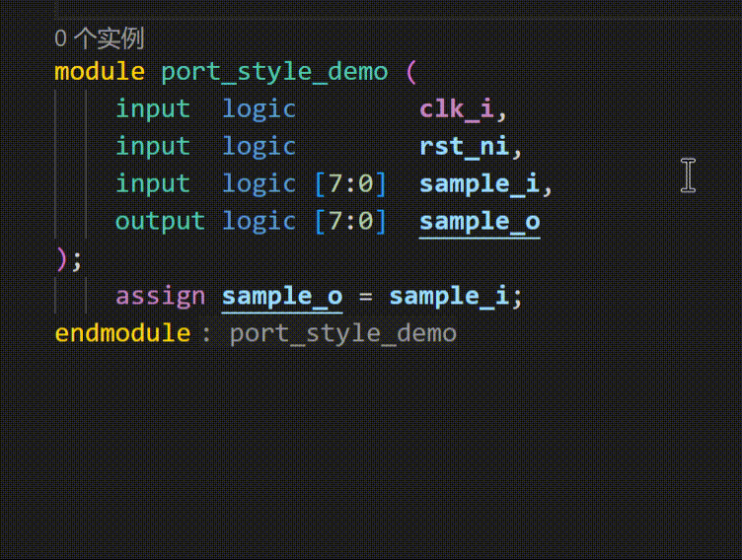Click 'input' on the rst_ni line
Screen dimensions: 742x560
(x=152, y=147)
